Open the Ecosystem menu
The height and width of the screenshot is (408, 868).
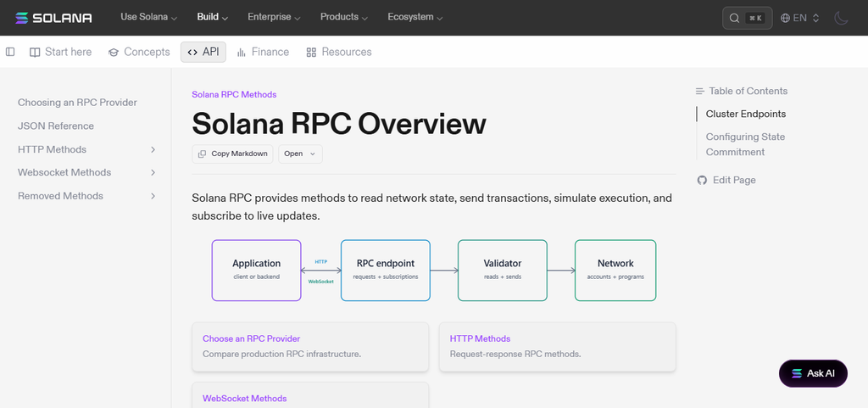click(415, 17)
